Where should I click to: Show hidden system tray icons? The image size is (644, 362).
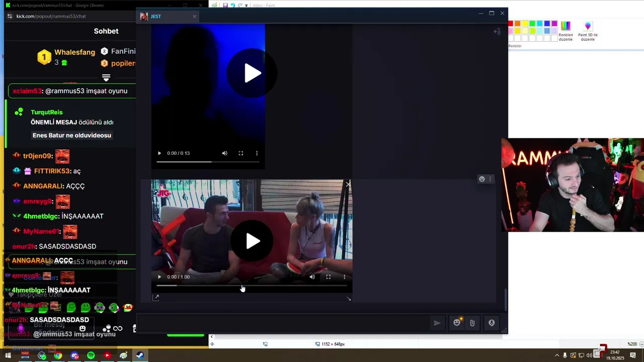pyautogui.click(x=556, y=355)
